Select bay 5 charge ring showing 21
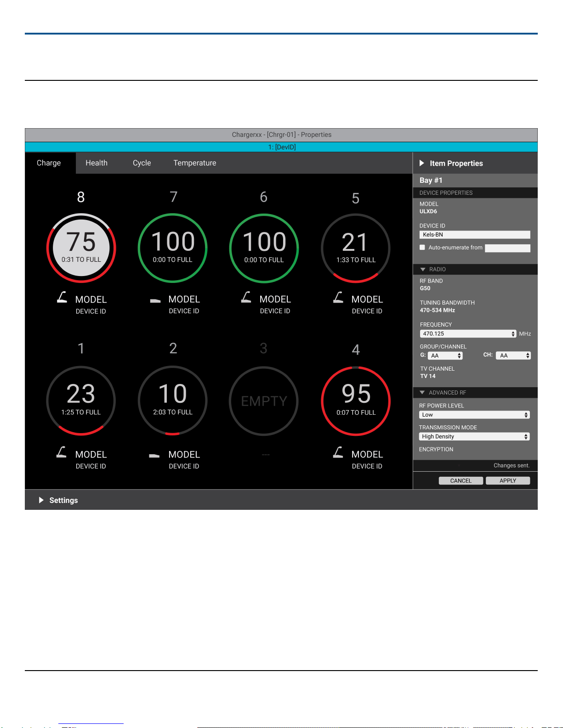This screenshot has width=563, height=728. point(356,248)
